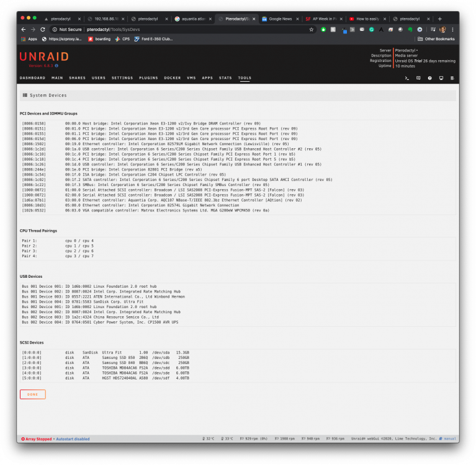Click the Ford E-350 Club bookmark
Screen dimensions: 476x465
(154, 39)
